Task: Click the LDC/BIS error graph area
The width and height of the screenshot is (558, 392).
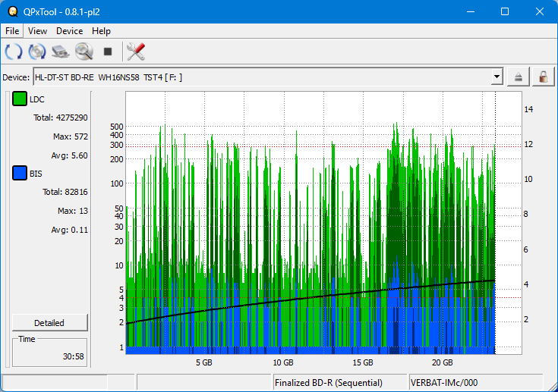Action: [323, 223]
